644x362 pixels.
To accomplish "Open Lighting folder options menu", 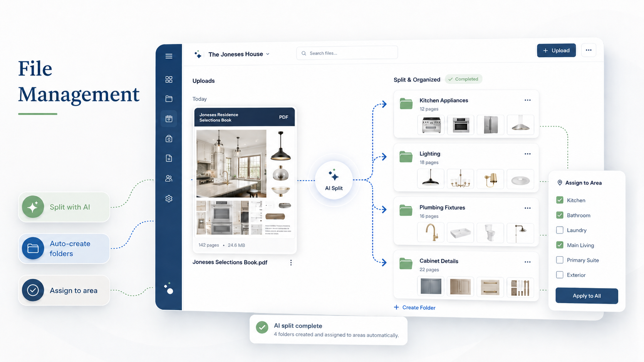I will [527, 153].
